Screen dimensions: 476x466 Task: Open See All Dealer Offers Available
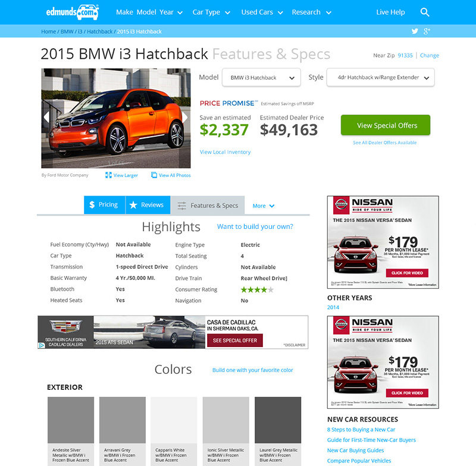(384, 143)
